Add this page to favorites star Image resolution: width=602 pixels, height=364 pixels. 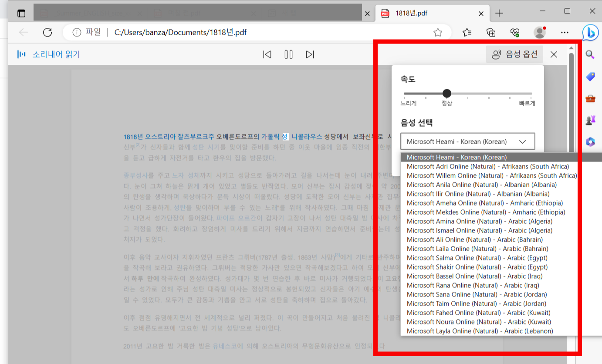tap(438, 32)
